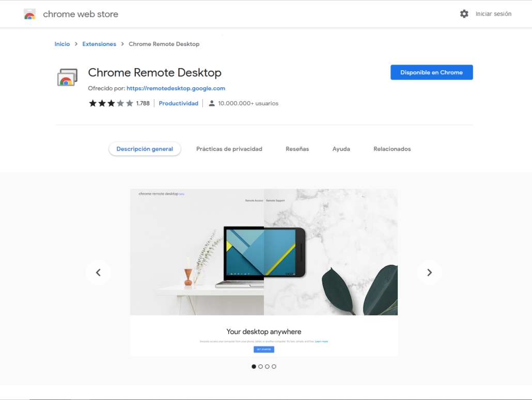Click the next carousel arrow
532x400 pixels.
[x=429, y=273]
